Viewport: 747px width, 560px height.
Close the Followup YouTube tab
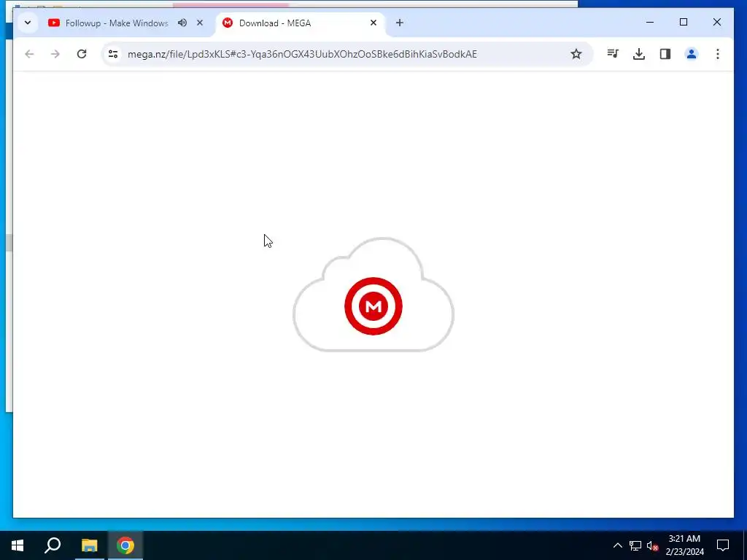pyautogui.click(x=200, y=23)
